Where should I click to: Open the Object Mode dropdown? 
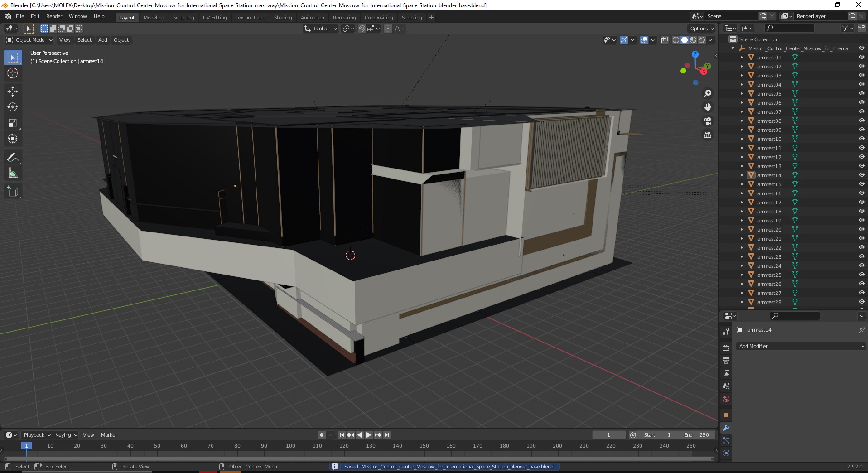click(x=29, y=40)
